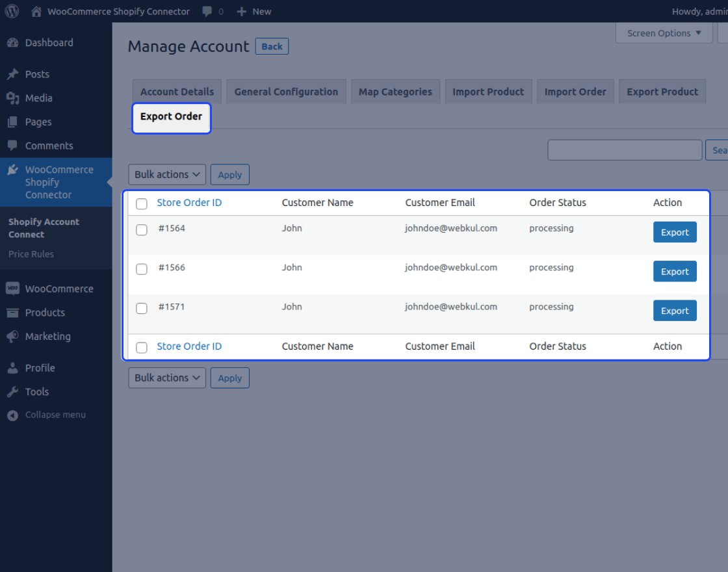Click the plus New icon
This screenshot has height=572, width=728.
(x=241, y=12)
